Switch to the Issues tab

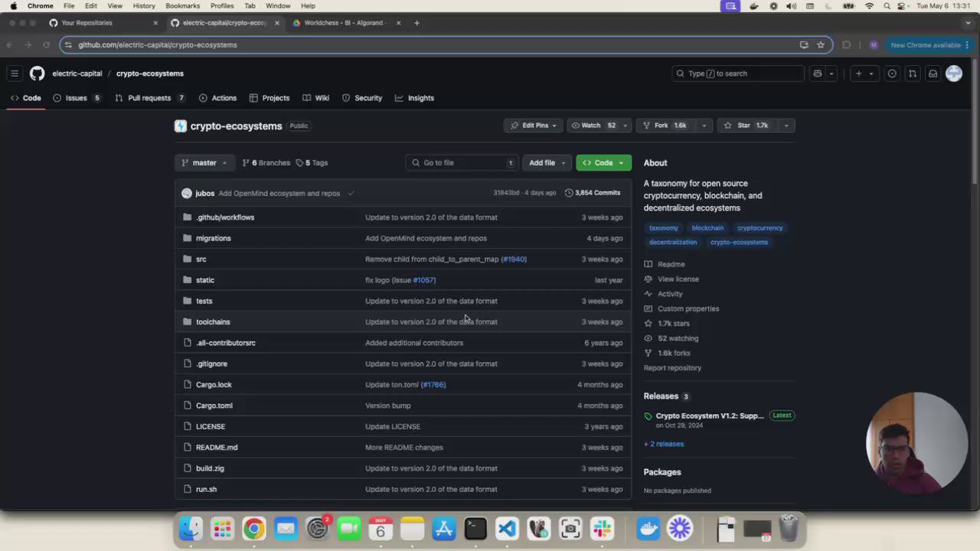coord(77,98)
